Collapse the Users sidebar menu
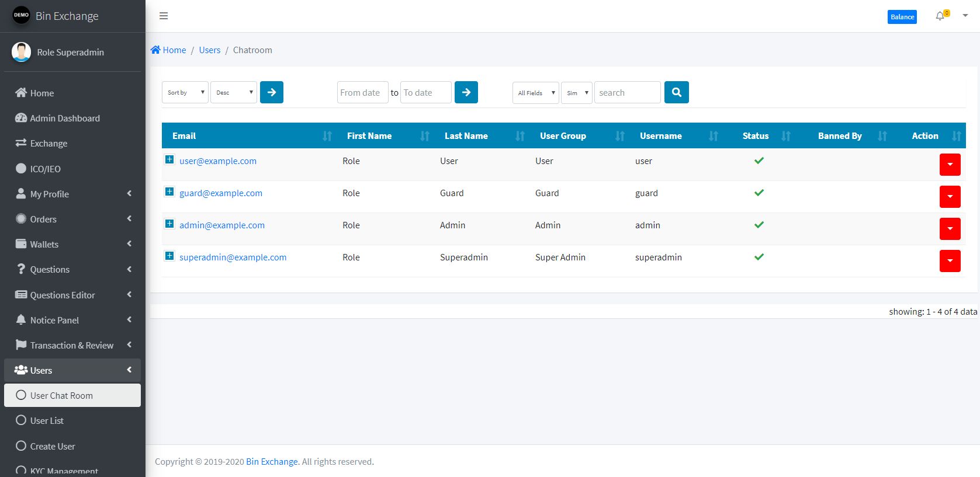The height and width of the screenshot is (477, 980). point(72,370)
